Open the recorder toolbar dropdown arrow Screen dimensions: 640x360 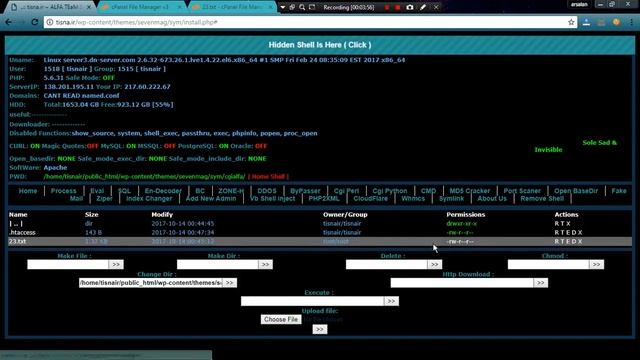[282, 7]
